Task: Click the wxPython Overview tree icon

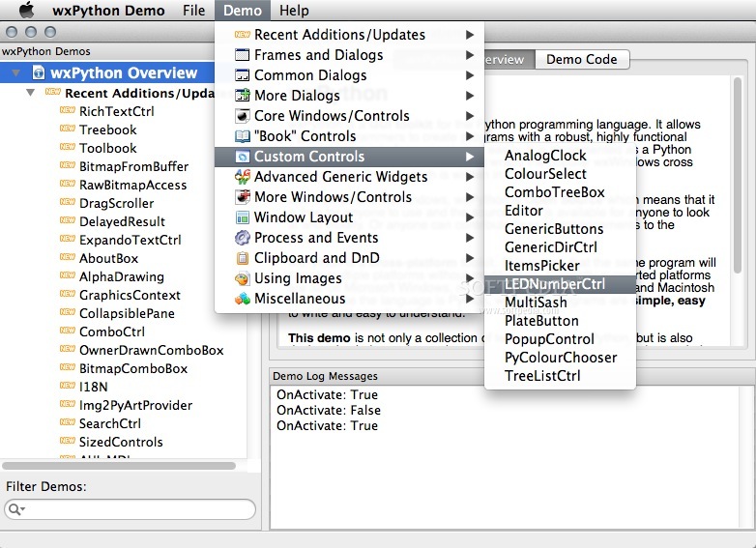Action: click(38, 72)
